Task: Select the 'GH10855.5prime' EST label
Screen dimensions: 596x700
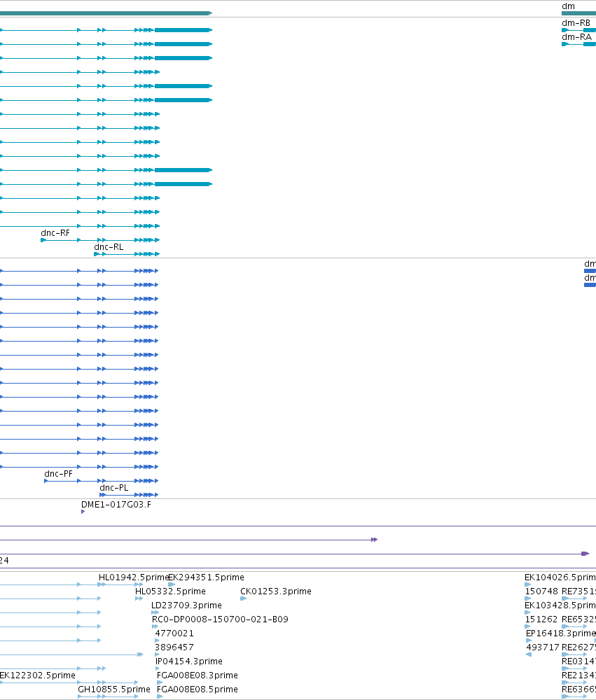Action: click(x=114, y=689)
